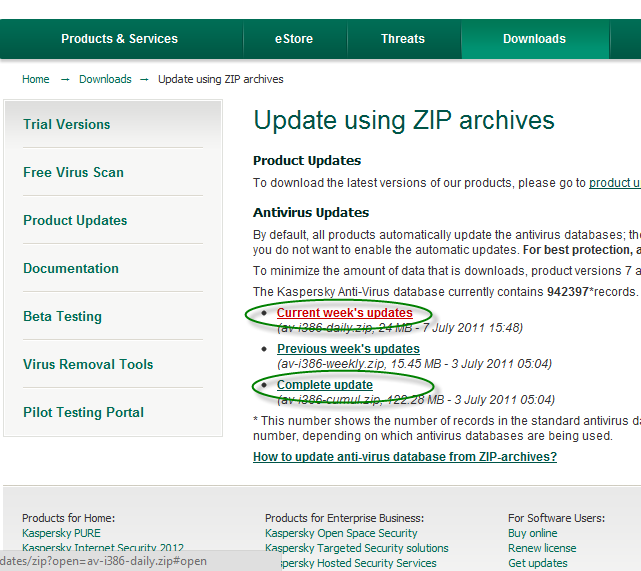This screenshot has height=571, width=641.
Task: Click the Antivirus Updates subheading
Action: 311,213
